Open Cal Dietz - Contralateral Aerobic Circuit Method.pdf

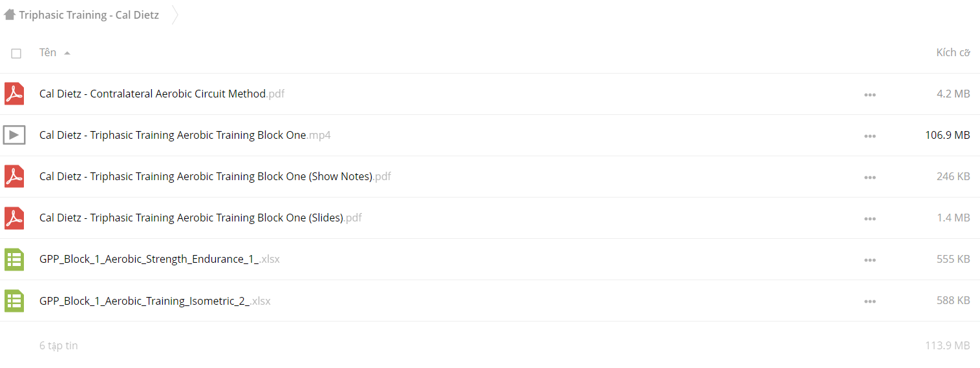pyautogui.click(x=162, y=94)
